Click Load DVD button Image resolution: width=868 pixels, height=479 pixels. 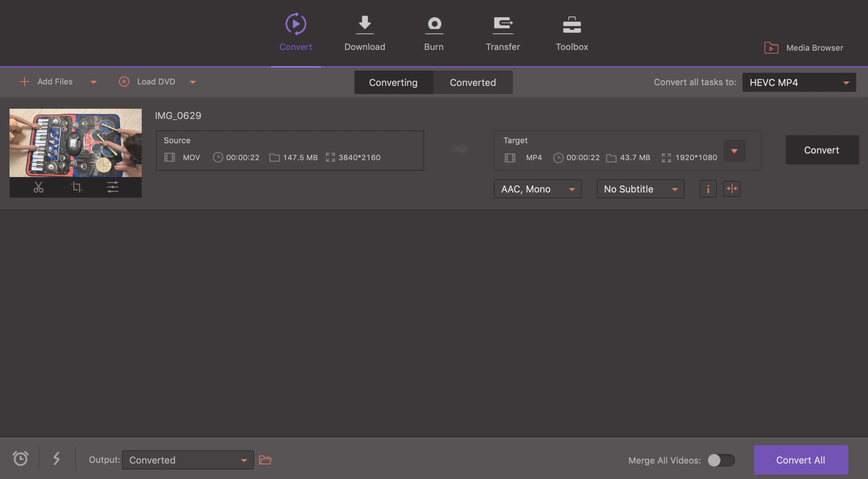(x=147, y=82)
